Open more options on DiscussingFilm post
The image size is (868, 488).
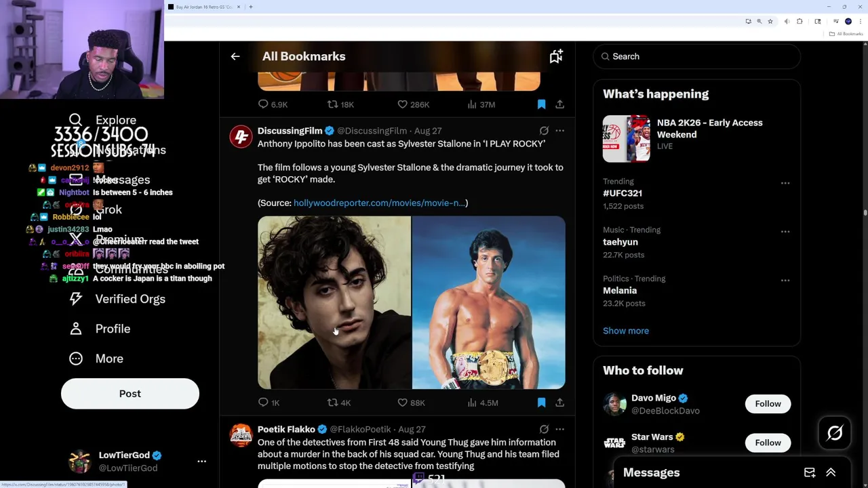(x=559, y=130)
